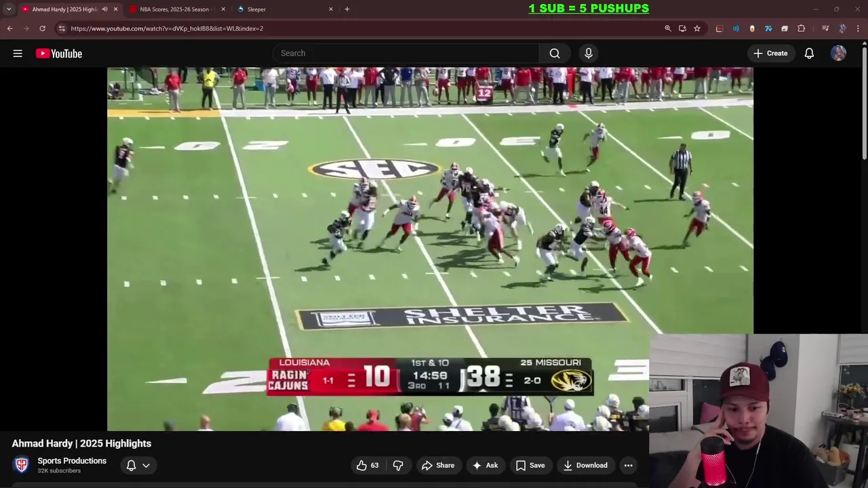Dislike the video with thumbs down

pyautogui.click(x=398, y=465)
